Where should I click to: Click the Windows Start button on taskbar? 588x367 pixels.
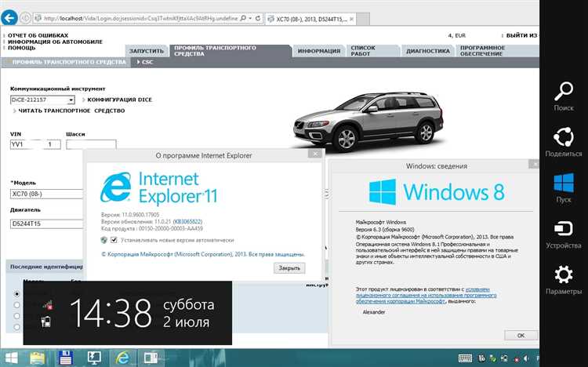coord(11,358)
